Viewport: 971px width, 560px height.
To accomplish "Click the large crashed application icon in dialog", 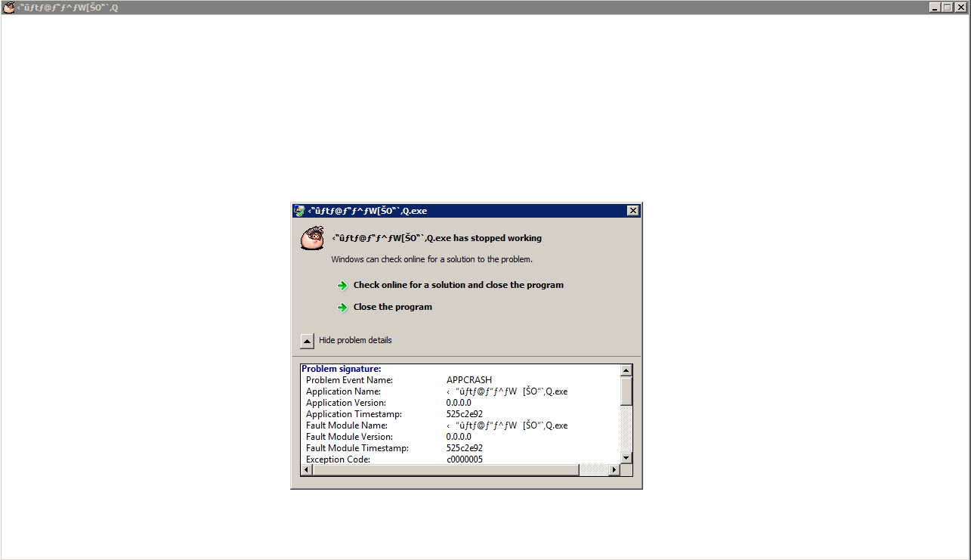I will [x=312, y=238].
